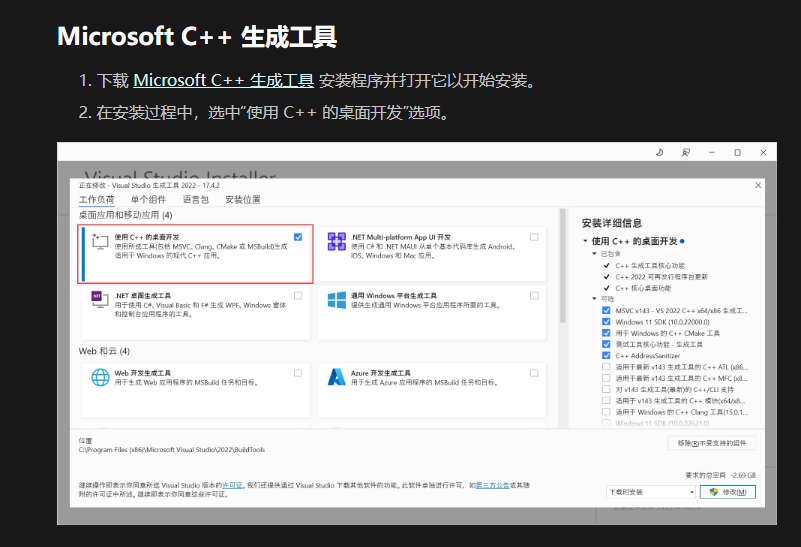Image resolution: width=801 pixels, height=547 pixels.
Task: Click the 修改(M) modify button
Action: pyautogui.click(x=728, y=492)
